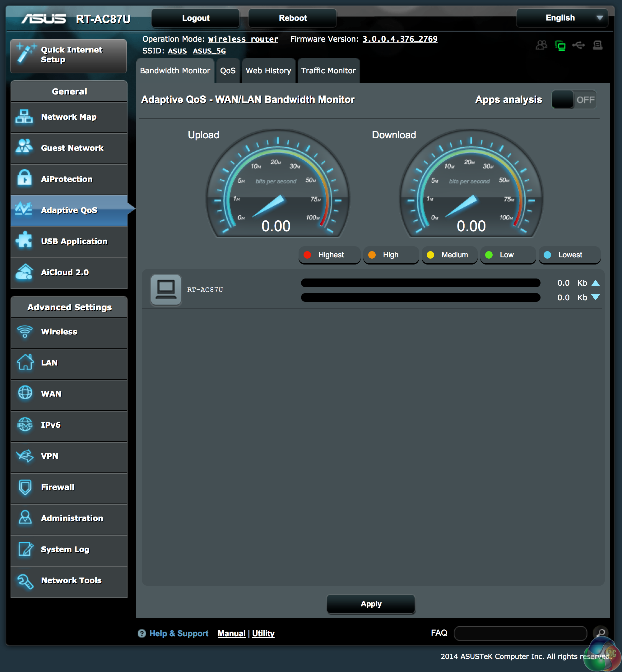Viewport: 622px width, 672px height.
Task: Open the Web History tab
Action: coord(268,71)
